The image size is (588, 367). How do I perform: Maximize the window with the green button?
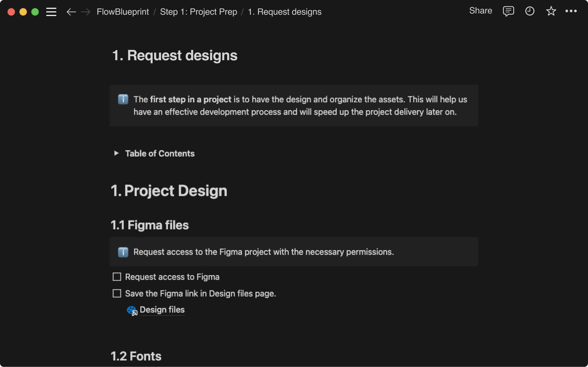(35, 12)
